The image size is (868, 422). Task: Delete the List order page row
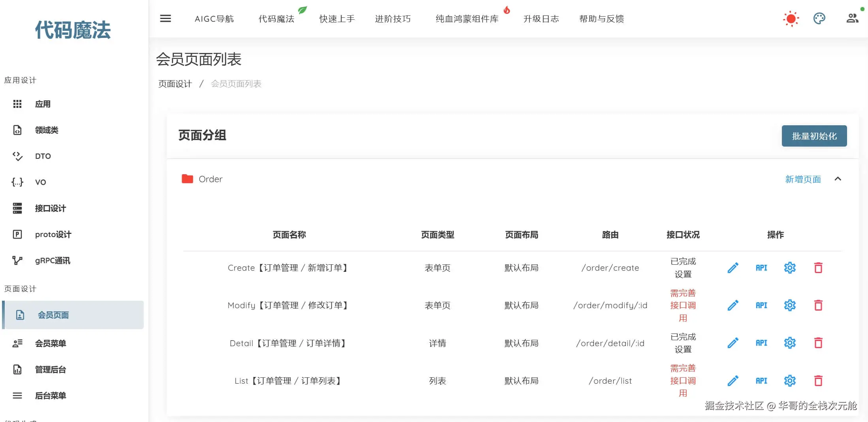point(818,381)
